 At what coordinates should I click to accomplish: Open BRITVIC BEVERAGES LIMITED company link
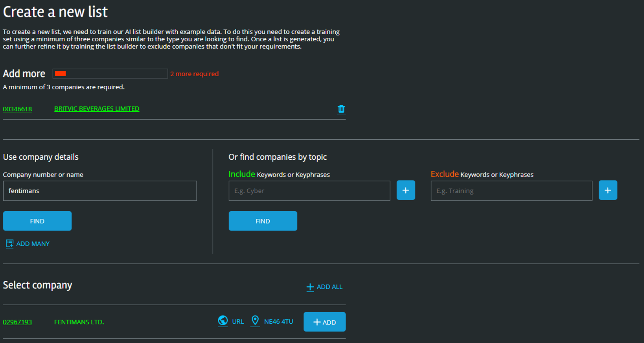pos(97,109)
